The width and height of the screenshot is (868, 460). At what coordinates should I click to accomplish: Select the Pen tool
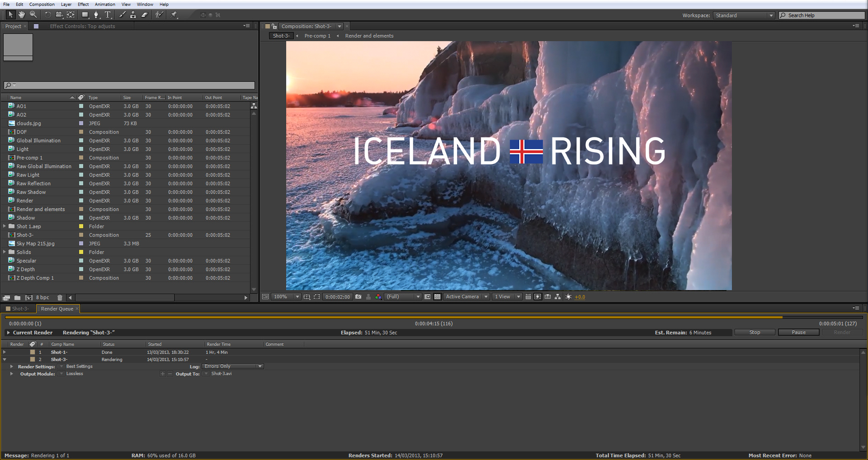coord(96,14)
